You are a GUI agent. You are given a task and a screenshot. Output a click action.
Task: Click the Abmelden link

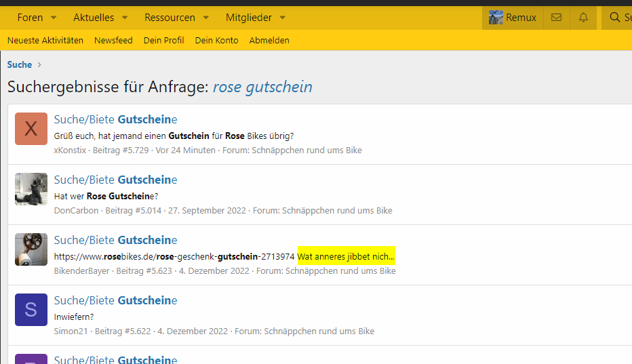tap(269, 40)
